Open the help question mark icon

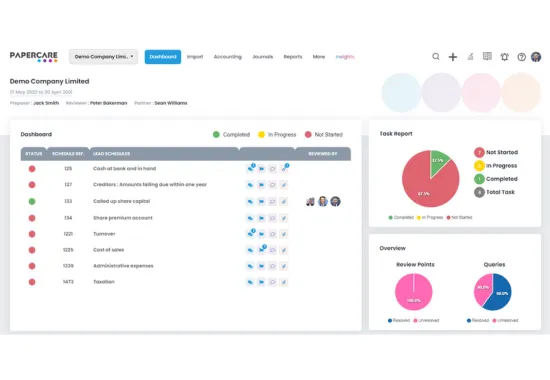[x=522, y=57]
